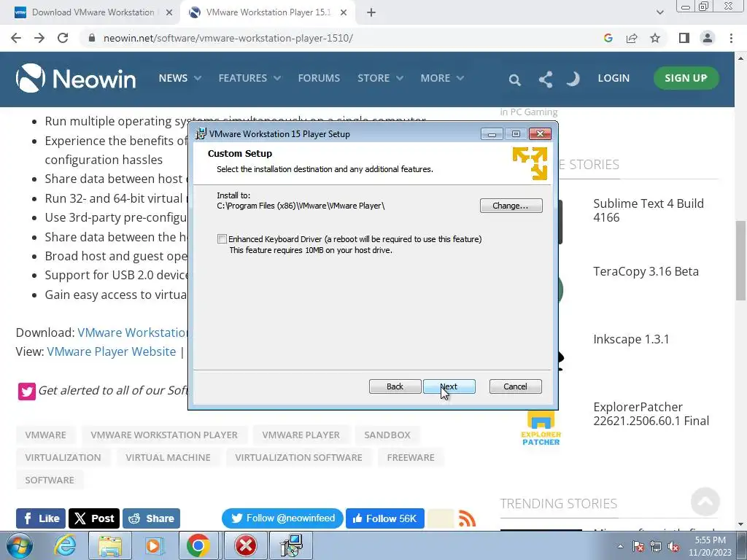Click the VIRTUAL MACHINE tag
This screenshot has width=747, height=560.
[169, 457]
